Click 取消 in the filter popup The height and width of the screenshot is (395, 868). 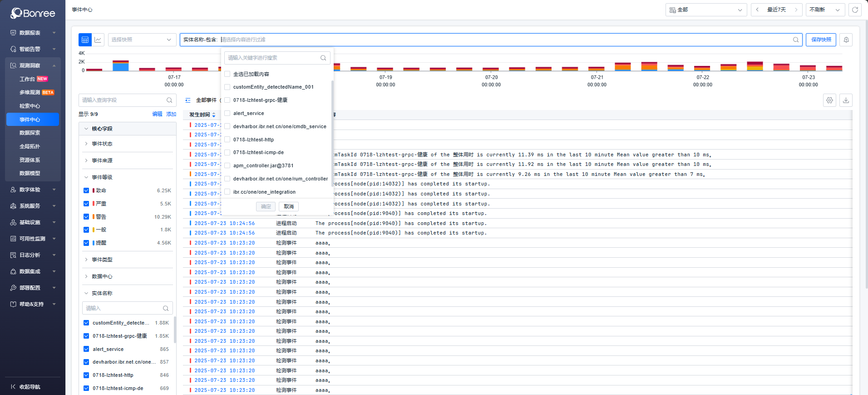[x=289, y=207]
